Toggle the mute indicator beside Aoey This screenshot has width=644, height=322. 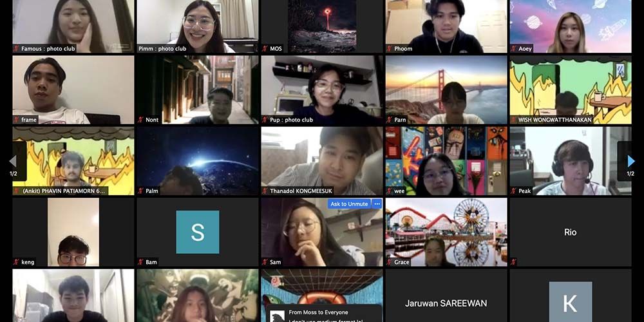(514, 48)
